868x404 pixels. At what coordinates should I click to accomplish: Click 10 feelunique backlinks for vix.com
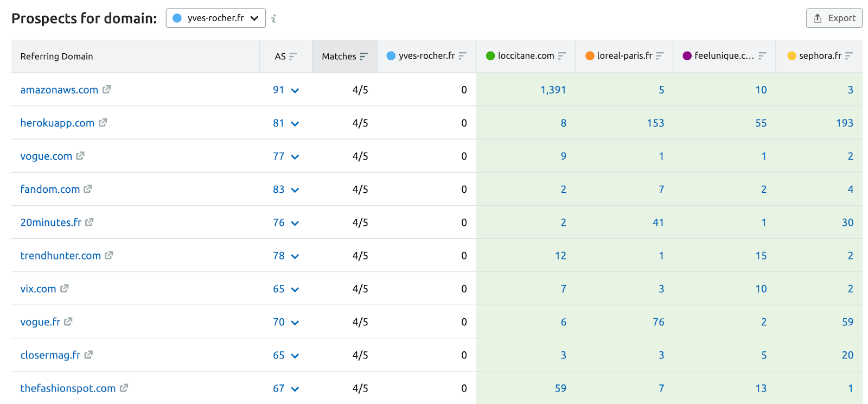pyautogui.click(x=761, y=288)
